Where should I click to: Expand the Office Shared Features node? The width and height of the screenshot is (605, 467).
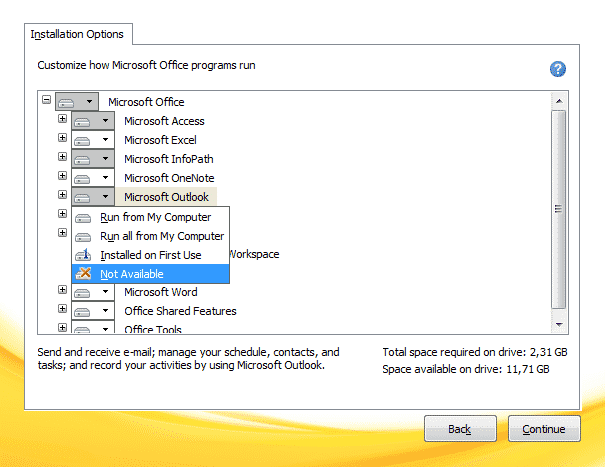click(63, 308)
